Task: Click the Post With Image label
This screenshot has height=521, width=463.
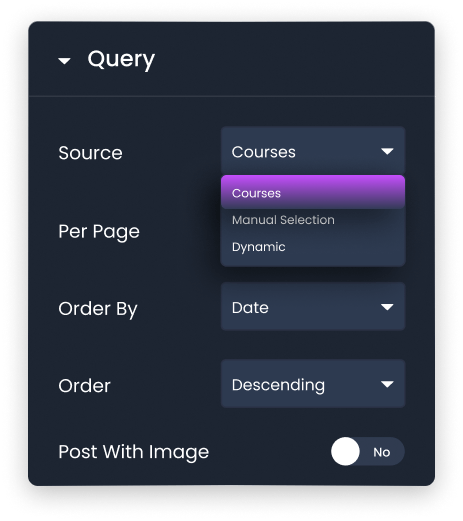Action: [134, 452]
